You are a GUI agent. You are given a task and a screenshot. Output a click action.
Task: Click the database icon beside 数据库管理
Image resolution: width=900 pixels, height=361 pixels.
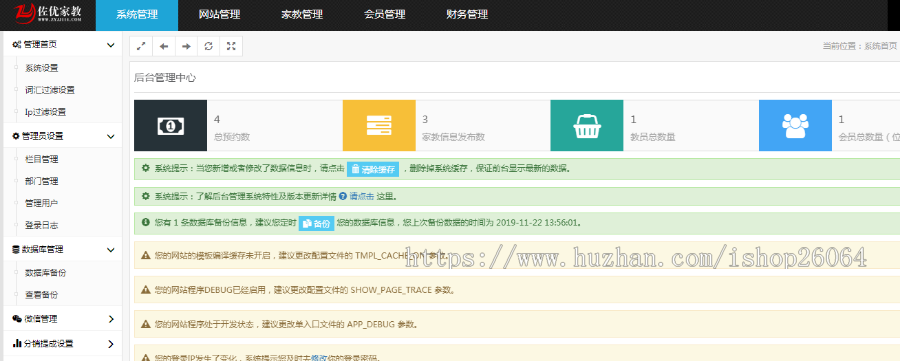pos(16,250)
